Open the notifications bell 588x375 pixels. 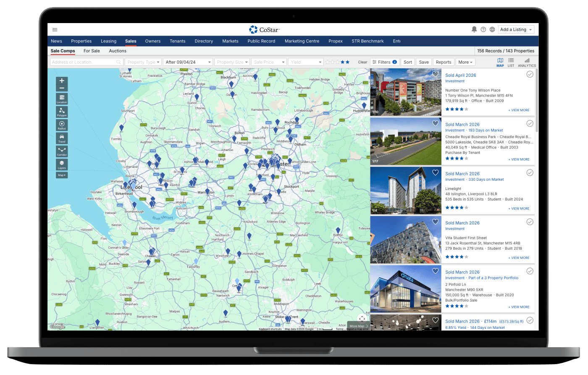[x=474, y=29]
